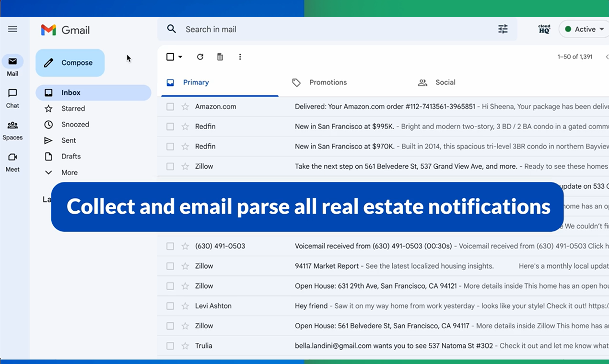Check the select-all conversations checkbox

click(x=170, y=57)
